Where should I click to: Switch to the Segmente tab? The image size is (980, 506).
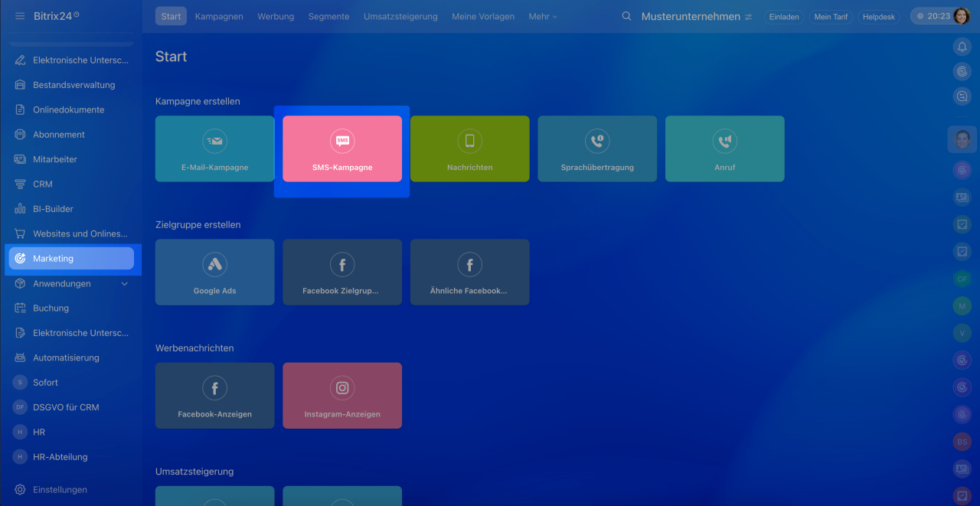coord(329,16)
